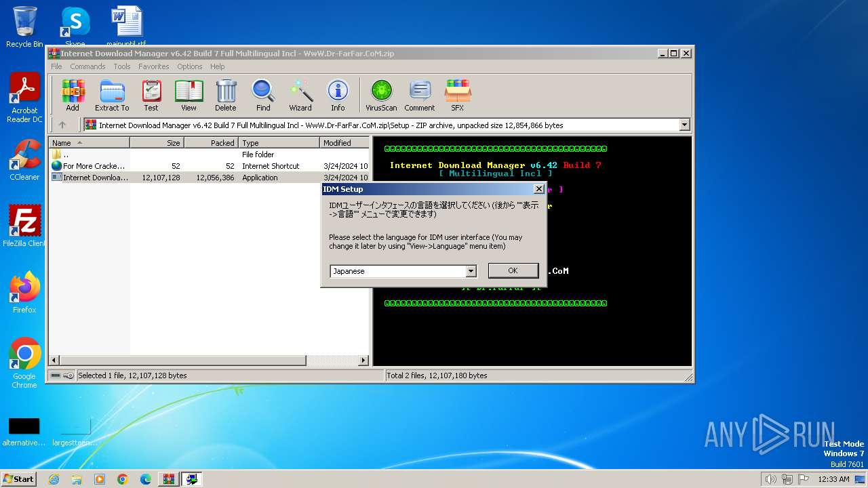
Task: Select the parent folder '..' row
Action: tap(209, 155)
